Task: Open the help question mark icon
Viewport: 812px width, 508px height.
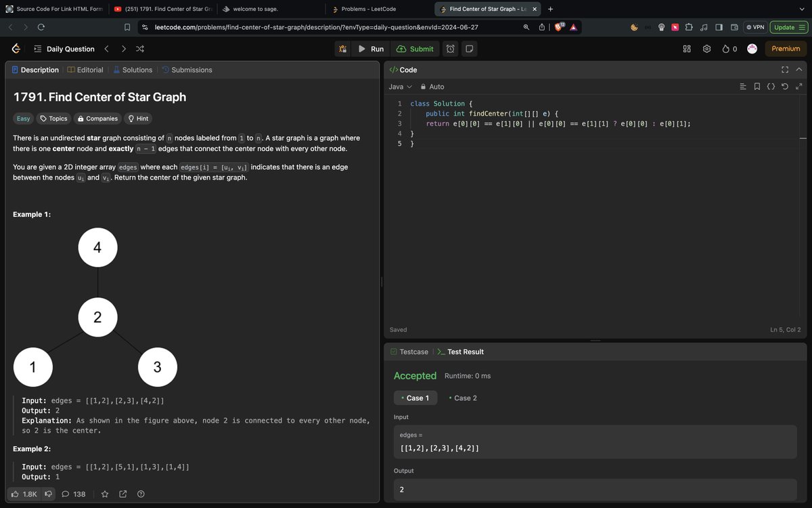Action: tap(141, 494)
